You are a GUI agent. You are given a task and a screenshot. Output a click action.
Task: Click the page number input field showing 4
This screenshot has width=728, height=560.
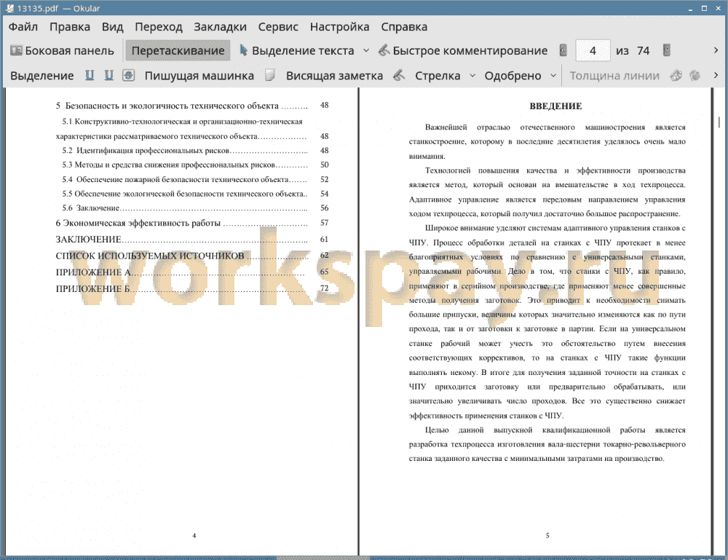tap(593, 50)
